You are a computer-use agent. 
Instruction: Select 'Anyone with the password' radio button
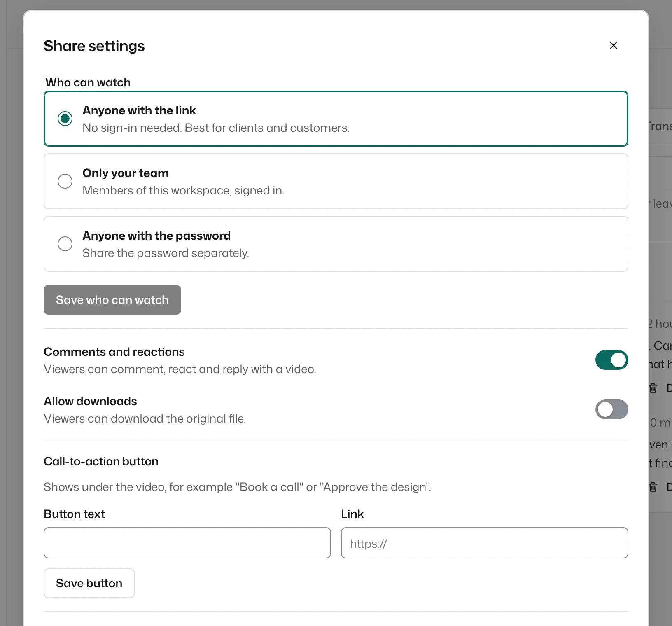[x=65, y=244]
